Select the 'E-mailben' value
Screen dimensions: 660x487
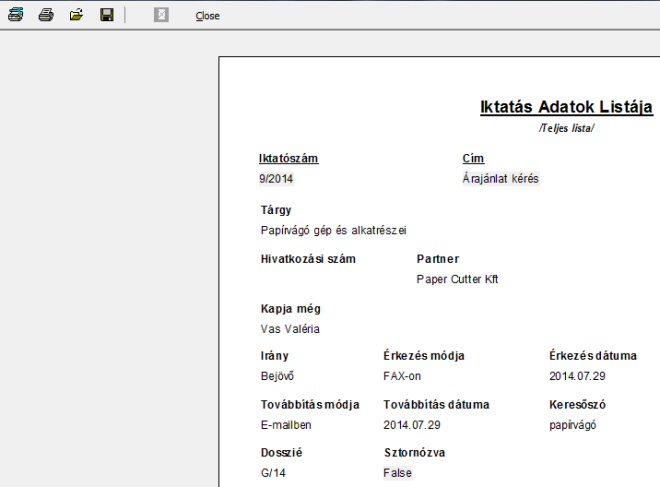click(286, 425)
